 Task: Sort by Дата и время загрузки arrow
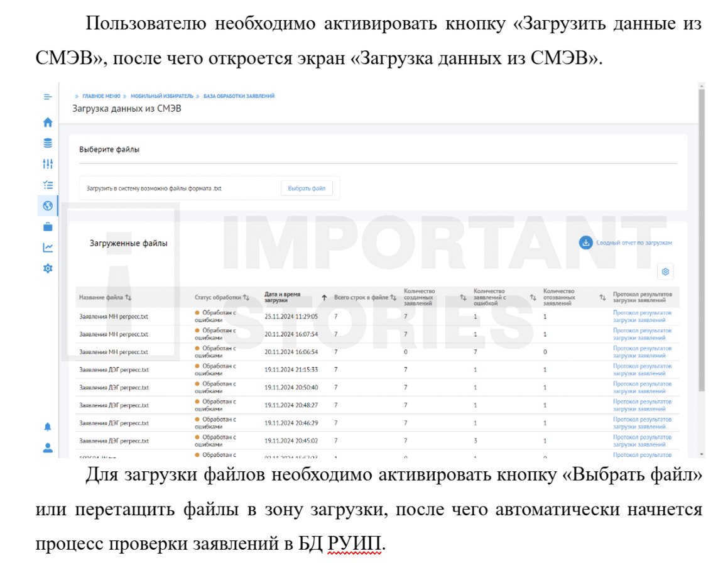click(x=324, y=297)
